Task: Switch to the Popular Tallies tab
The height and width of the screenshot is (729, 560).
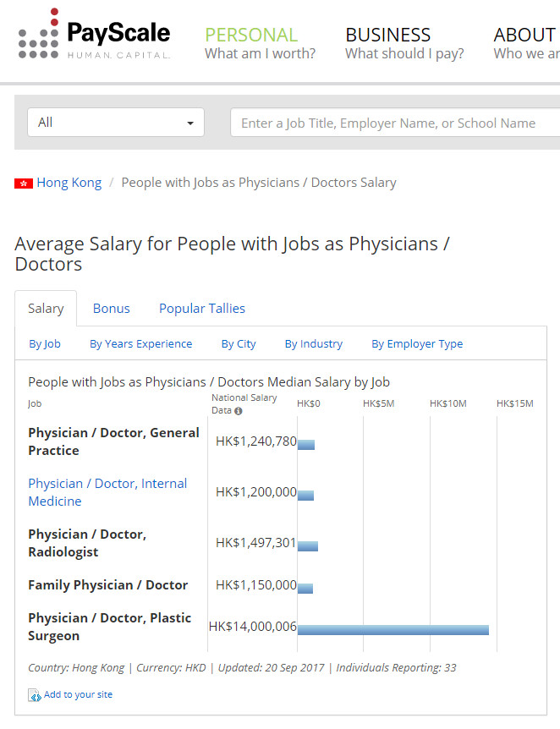Action: tap(202, 309)
